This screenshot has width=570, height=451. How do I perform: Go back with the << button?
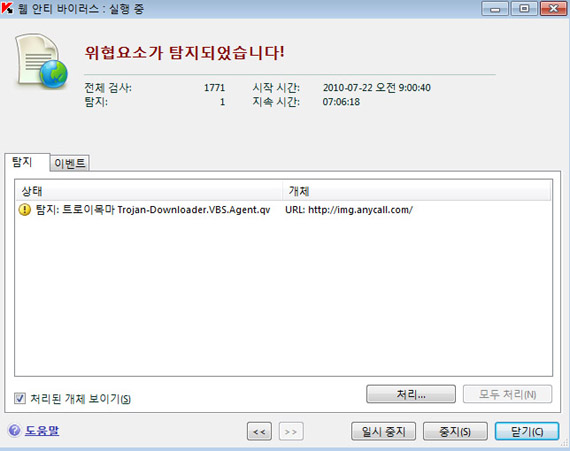pos(259,432)
